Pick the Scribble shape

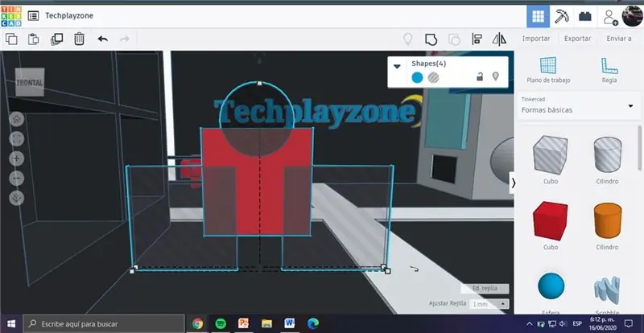607,290
